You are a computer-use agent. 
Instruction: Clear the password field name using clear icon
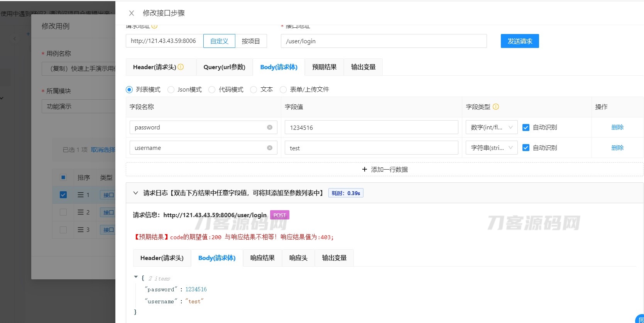[270, 127]
